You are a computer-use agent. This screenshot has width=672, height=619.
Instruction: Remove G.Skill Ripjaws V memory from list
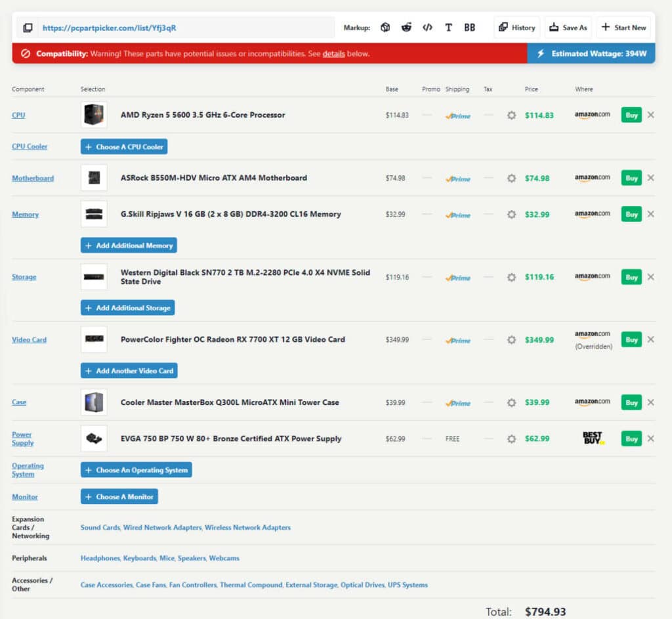tap(650, 214)
